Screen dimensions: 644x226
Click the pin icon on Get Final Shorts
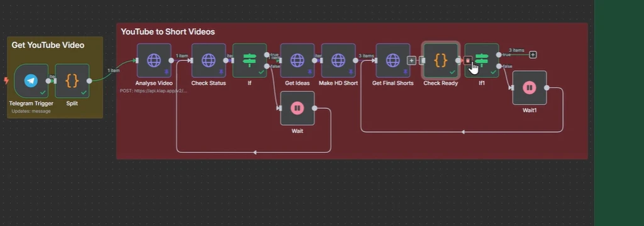(406, 72)
